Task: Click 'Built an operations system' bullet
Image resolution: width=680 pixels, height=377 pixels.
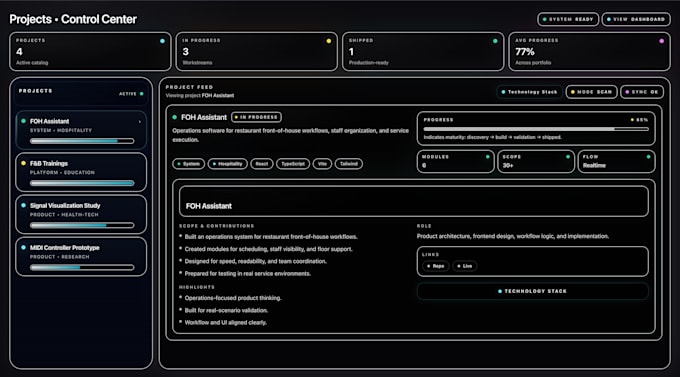Action: pyautogui.click(x=271, y=237)
